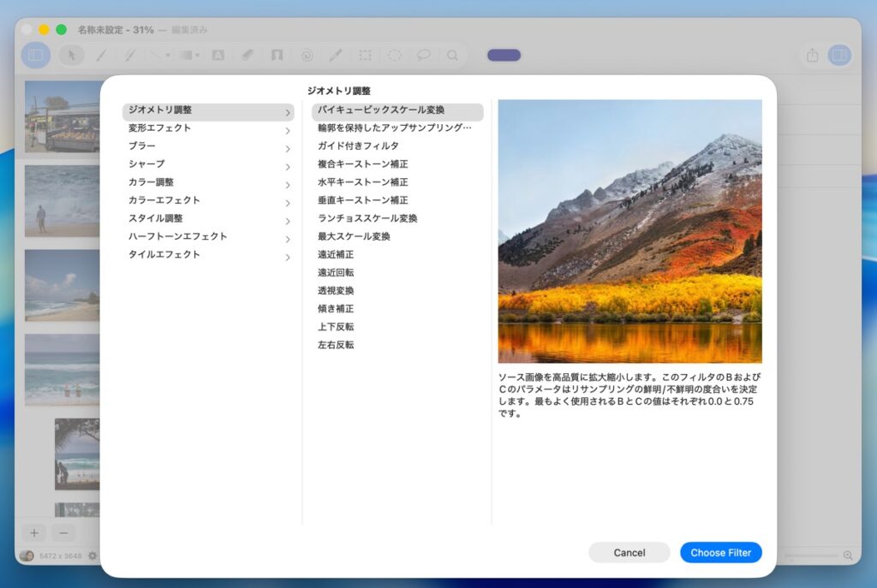The width and height of the screenshot is (877, 588).
Task: Activate the rectangular marquee selection tool
Action: (365, 55)
